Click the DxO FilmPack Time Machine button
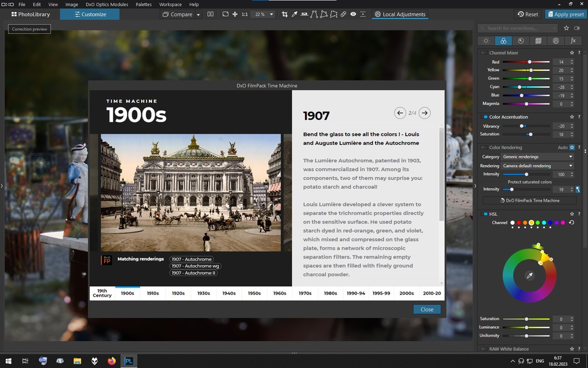Viewport: 588px width, 368px height. point(529,201)
